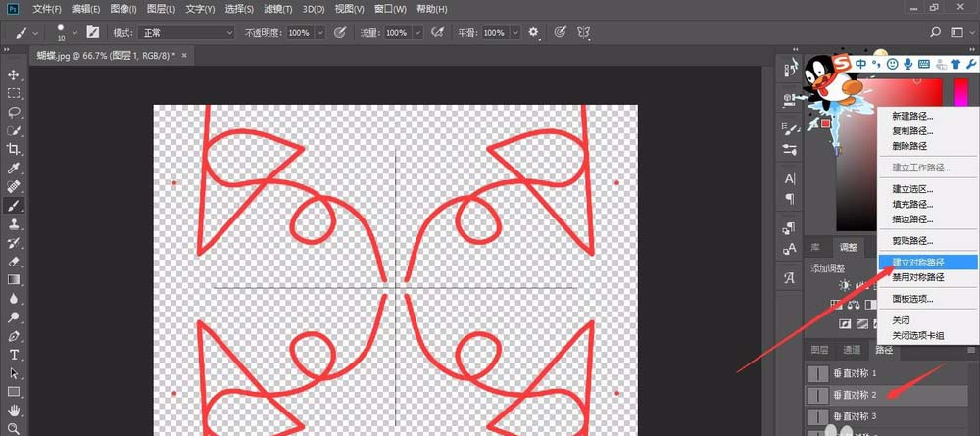Select the Spot Healing Brush tool

point(13,187)
